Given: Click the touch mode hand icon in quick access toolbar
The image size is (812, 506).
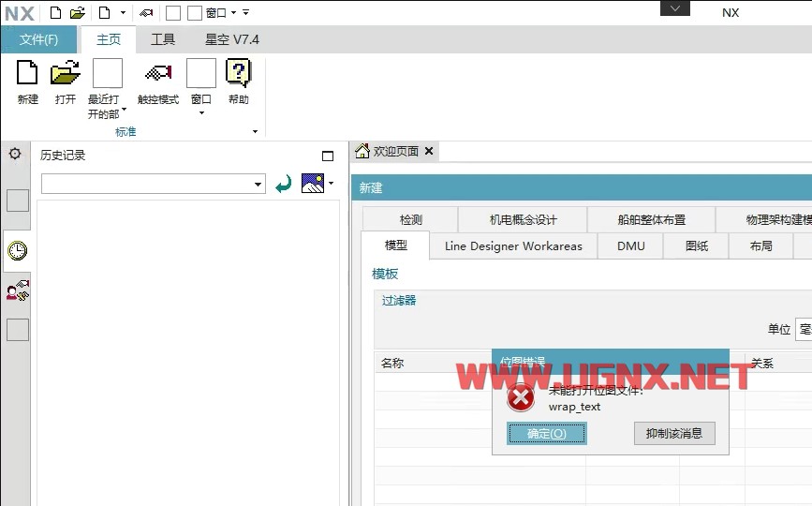Looking at the screenshot, I should pos(146,12).
